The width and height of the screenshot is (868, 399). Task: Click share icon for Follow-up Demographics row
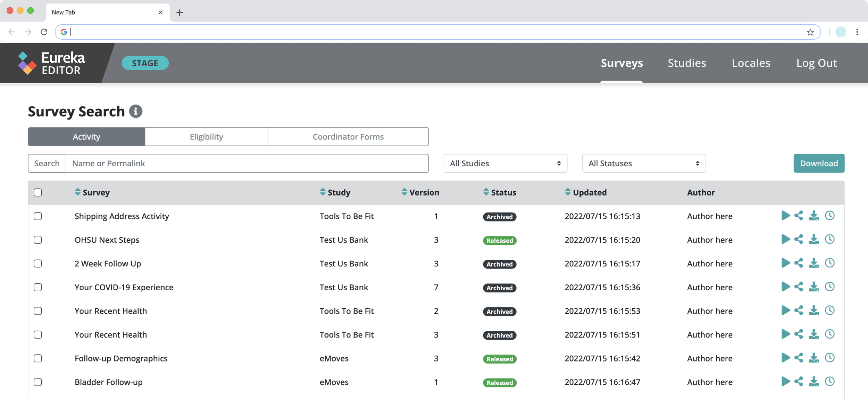click(799, 358)
